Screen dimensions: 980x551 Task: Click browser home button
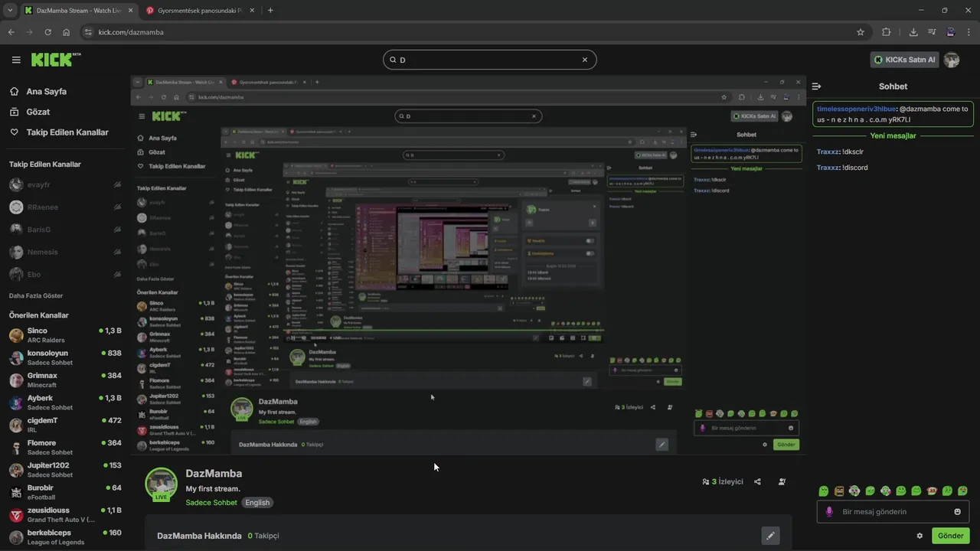(67, 32)
